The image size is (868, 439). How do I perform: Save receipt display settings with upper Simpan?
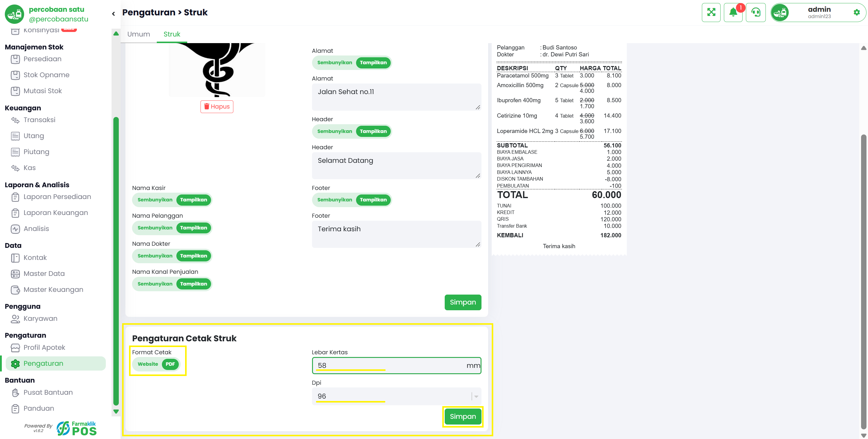click(462, 302)
